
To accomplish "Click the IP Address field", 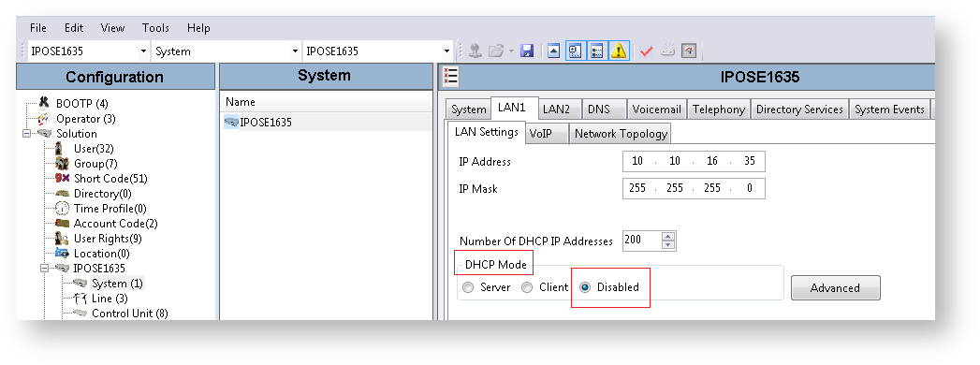I will [x=694, y=161].
